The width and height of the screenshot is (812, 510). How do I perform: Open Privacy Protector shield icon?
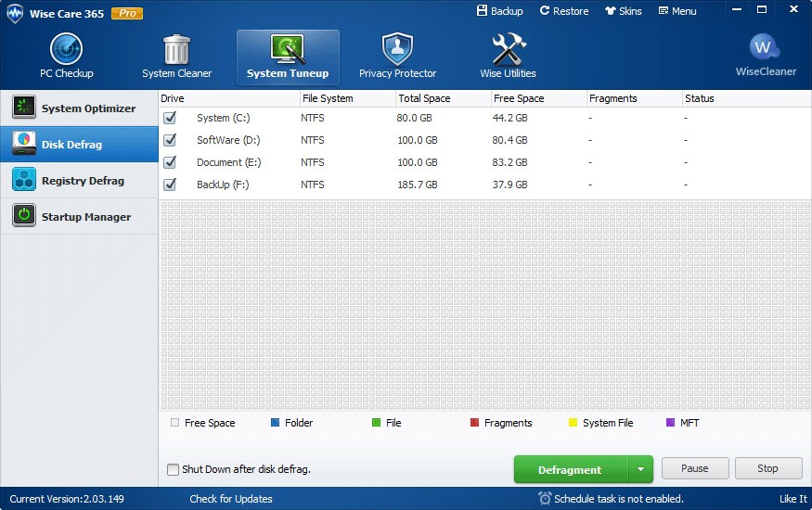[397, 48]
